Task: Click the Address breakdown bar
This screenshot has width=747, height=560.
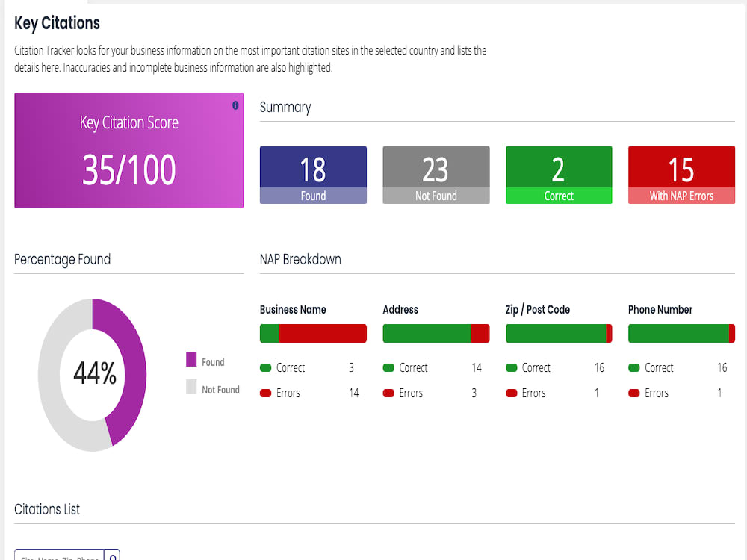Action: point(436,333)
